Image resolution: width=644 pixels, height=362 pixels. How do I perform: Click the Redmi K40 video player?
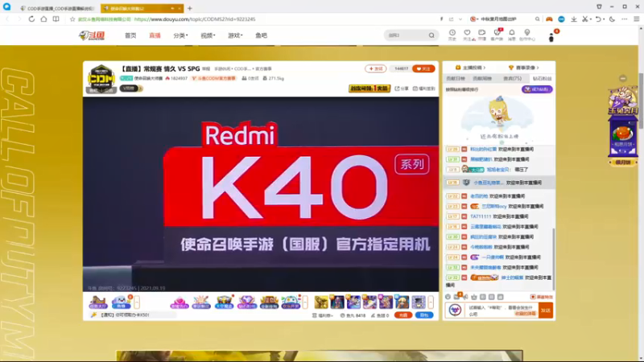coord(261,194)
